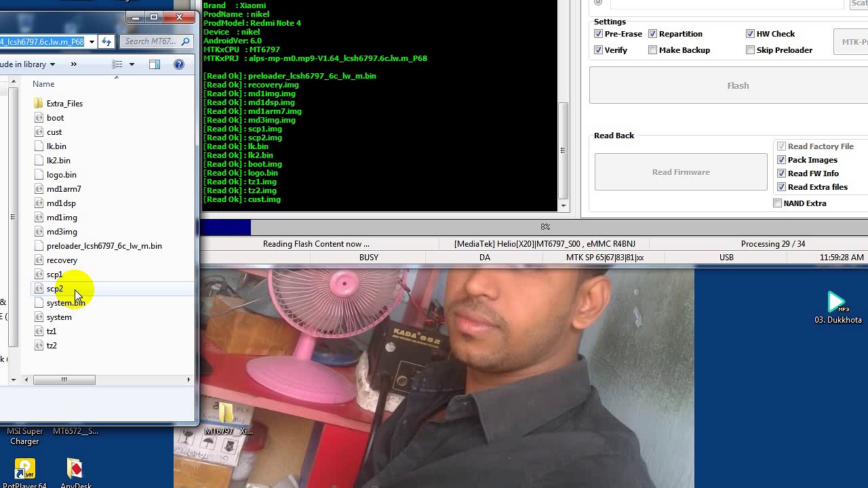Screen dimensions: 868x488
Task: Open MSI Super Charger desktop label
Action: coord(24,436)
